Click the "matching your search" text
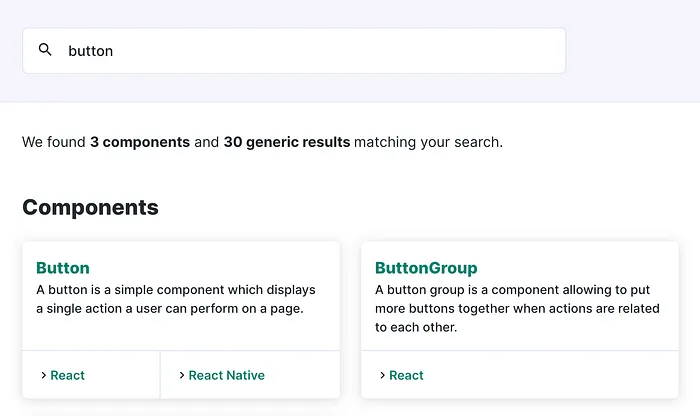Screen dimensions: 700x416 427,142
